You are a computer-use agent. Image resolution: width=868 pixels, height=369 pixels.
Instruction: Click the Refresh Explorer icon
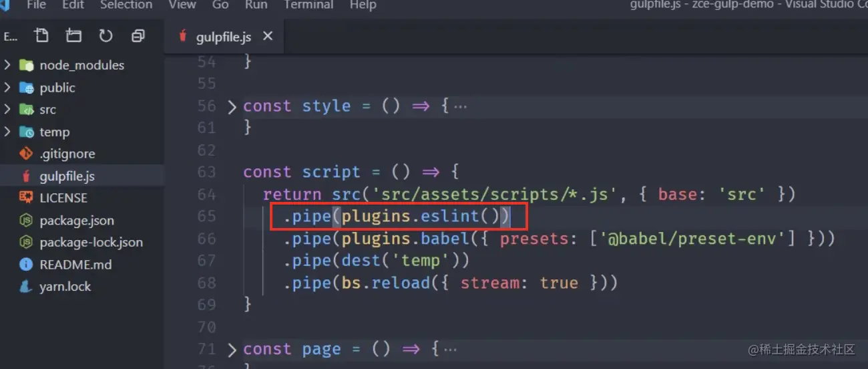(x=105, y=35)
